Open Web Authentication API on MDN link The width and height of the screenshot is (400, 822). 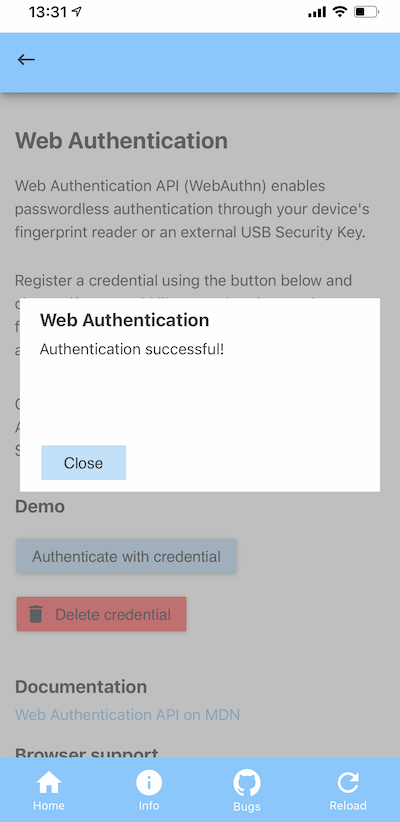pos(127,715)
